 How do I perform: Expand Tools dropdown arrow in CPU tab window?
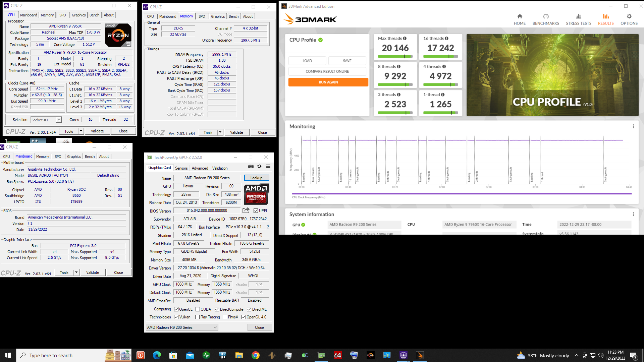click(81, 131)
